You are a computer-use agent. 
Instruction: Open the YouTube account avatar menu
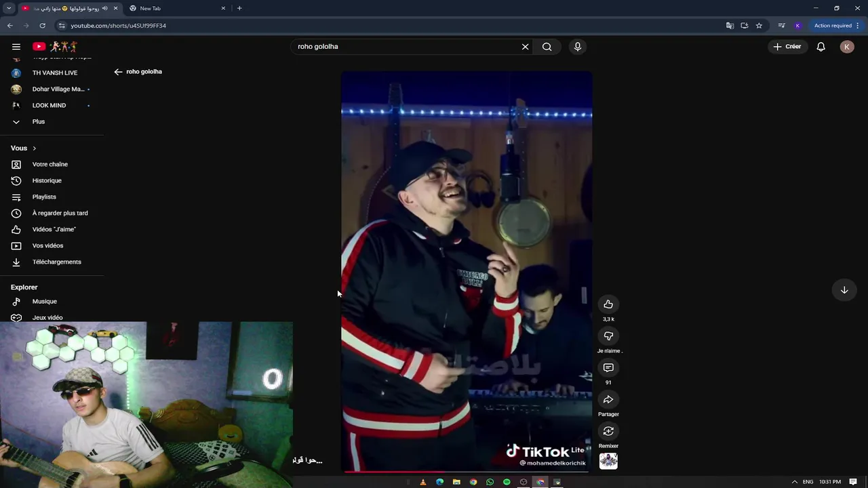point(847,47)
